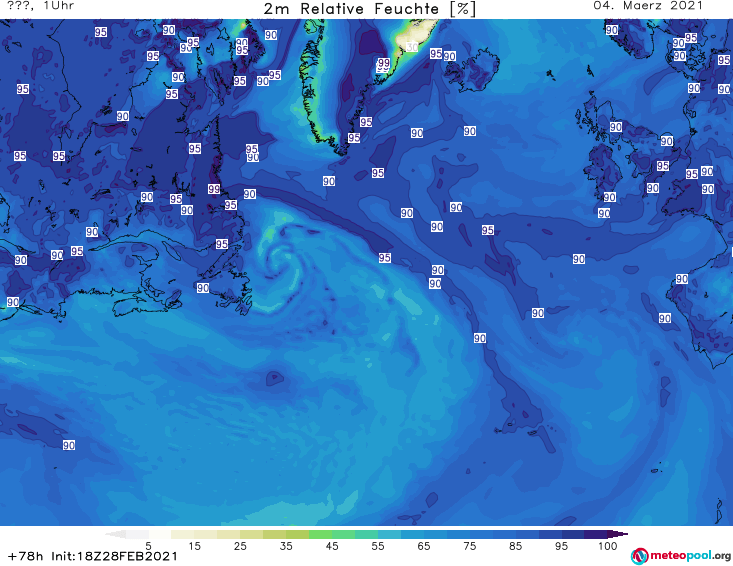The image size is (733, 566).
Task: Click the colorbar label '45'
Action: (x=331, y=546)
